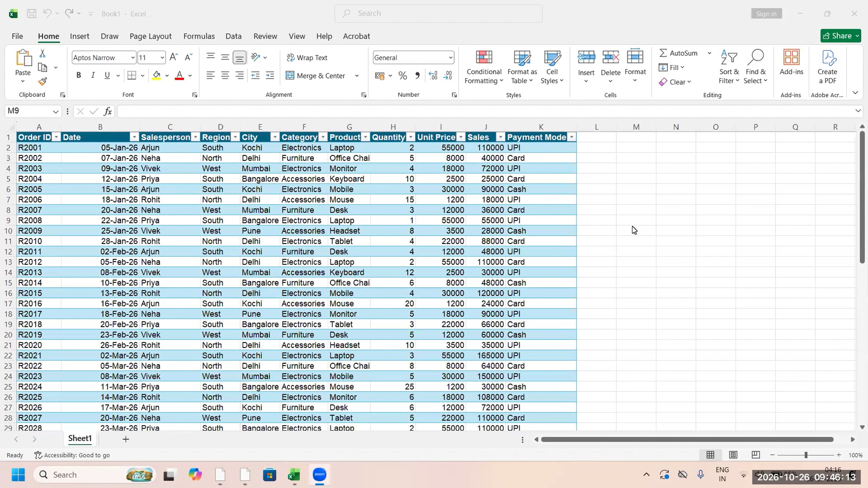Click the Format Painter brush icon
The image size is (868, 488).
click(43, 81)
